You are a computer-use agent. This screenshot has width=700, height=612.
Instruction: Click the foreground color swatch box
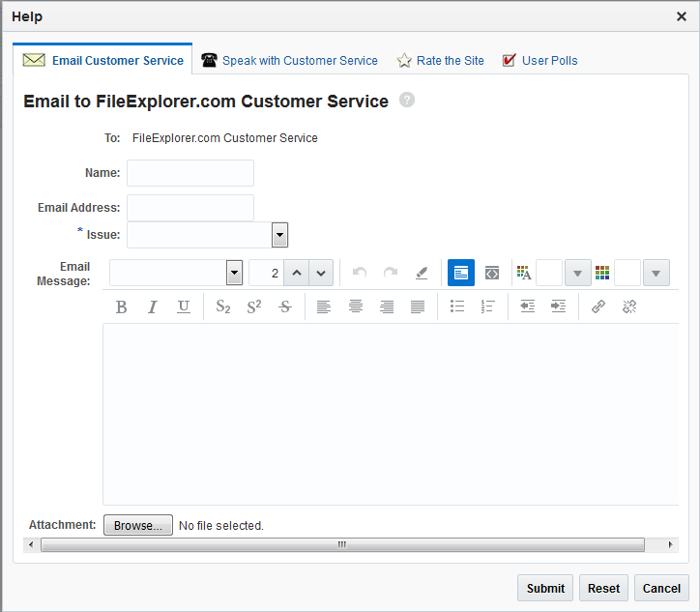click(x=549, y=273)
